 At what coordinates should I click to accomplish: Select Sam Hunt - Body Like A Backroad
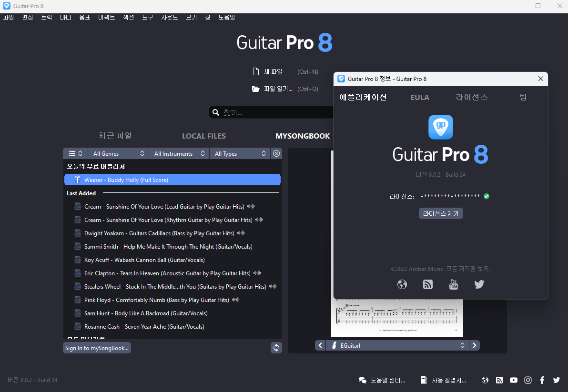[x=172, y=313]
